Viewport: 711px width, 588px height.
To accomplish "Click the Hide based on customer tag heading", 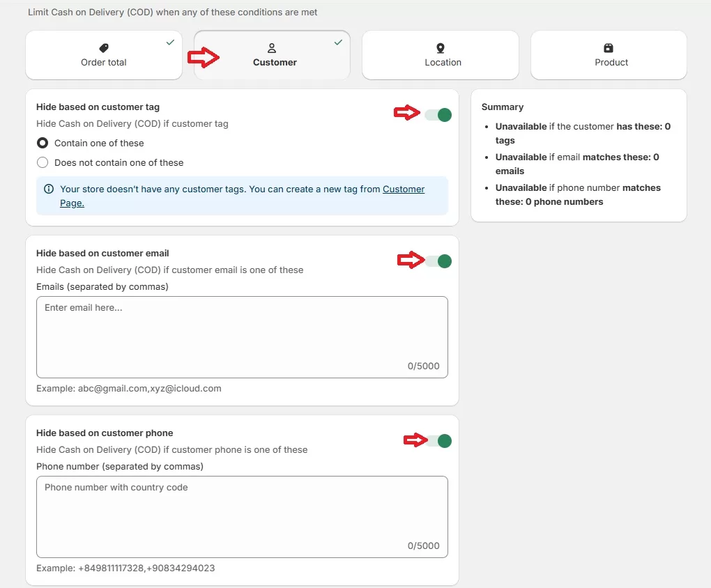I will pos(98,107).
